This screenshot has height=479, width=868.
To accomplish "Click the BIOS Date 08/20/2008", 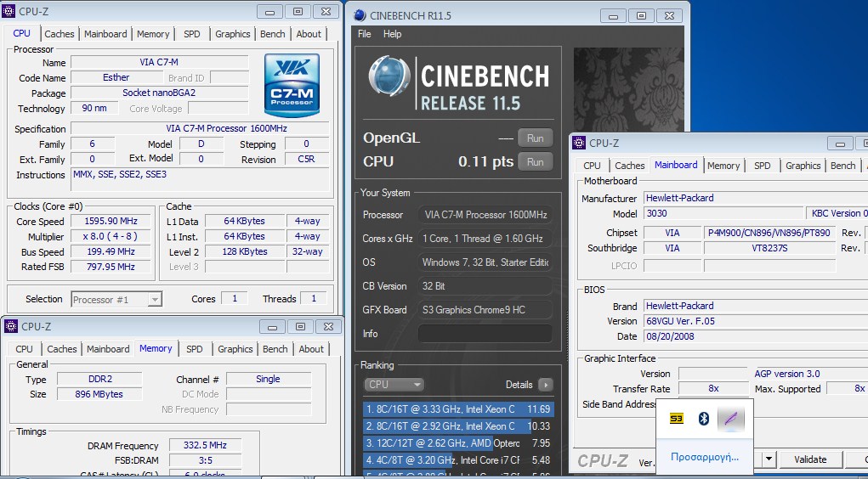I will click(x=756, y=336).
